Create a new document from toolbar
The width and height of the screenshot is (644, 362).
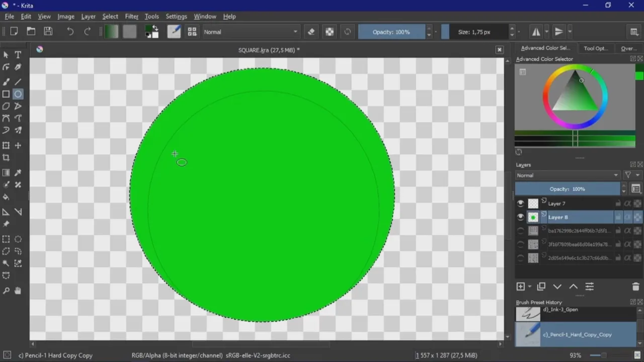tap(14, 32)
